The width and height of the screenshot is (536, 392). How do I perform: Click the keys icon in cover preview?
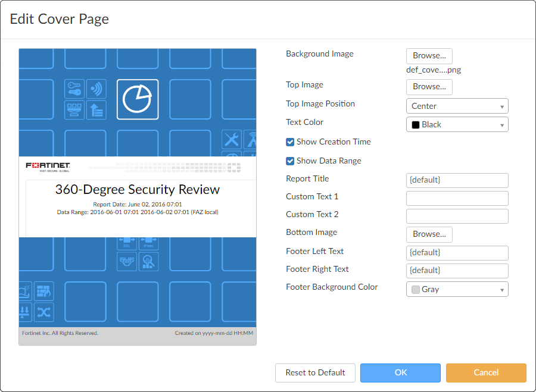74,89
